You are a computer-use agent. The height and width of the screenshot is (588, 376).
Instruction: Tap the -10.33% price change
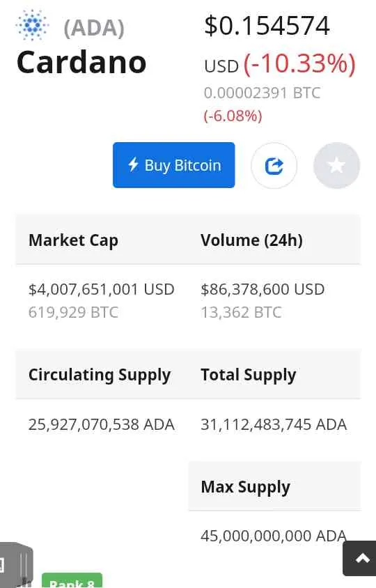tap(299, 63)
